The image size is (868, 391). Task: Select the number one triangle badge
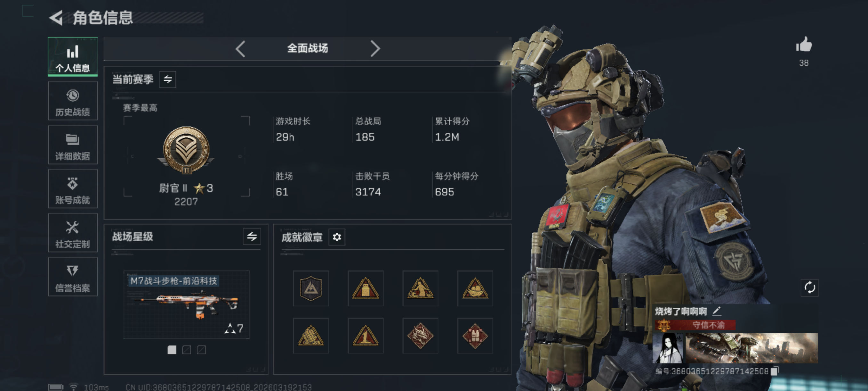click(x=365, y=335)
